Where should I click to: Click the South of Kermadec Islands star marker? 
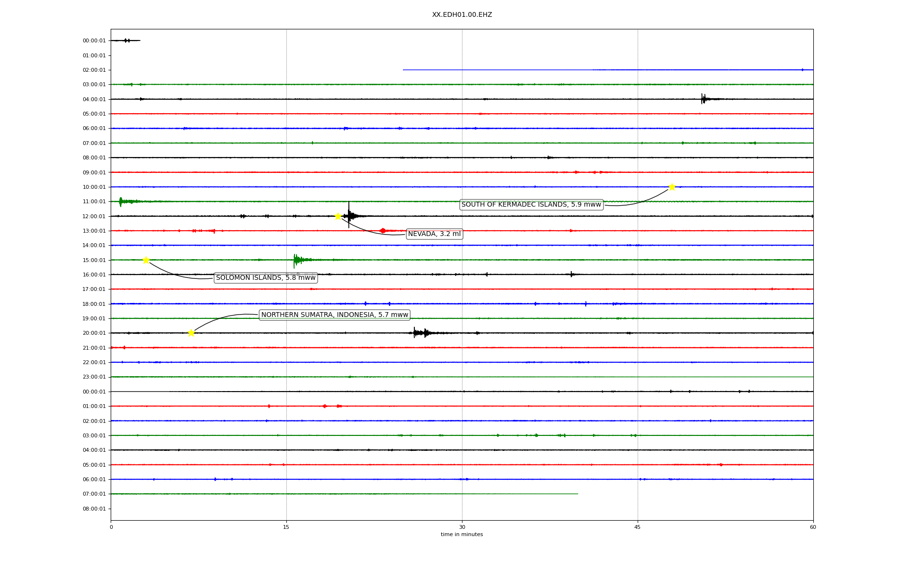pyautogui.click(x=672, y=187)
